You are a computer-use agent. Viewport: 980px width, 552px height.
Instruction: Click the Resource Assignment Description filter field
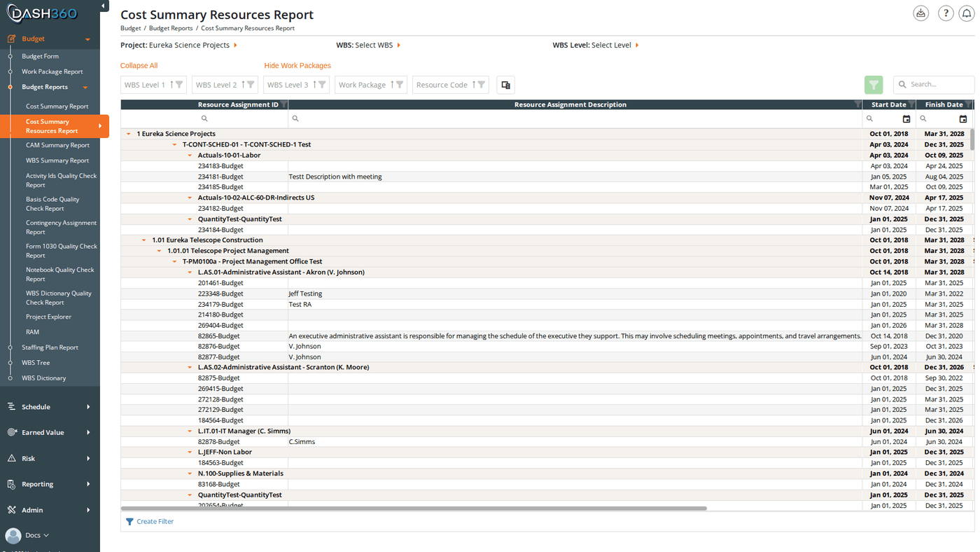(x=575, y=119)
